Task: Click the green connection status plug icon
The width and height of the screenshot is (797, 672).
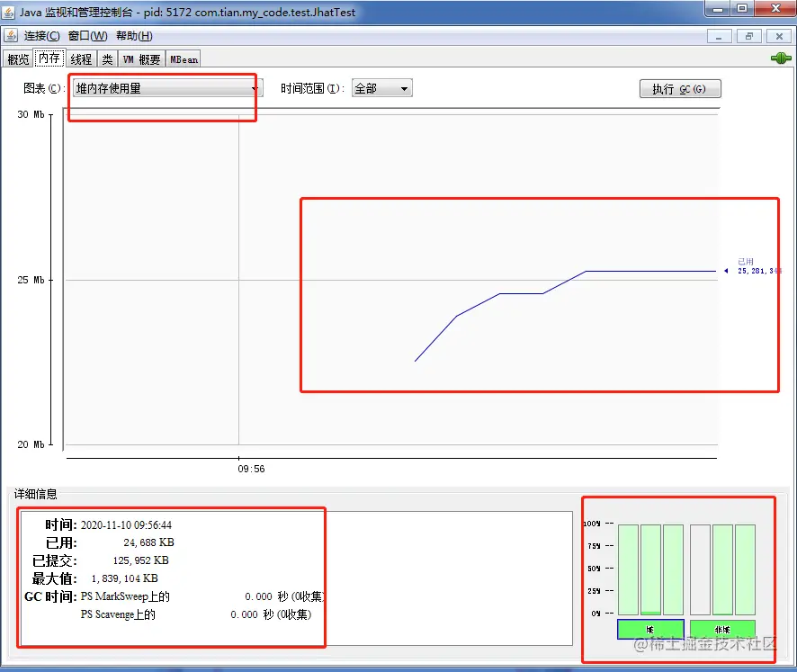Action: coord(780,58)
